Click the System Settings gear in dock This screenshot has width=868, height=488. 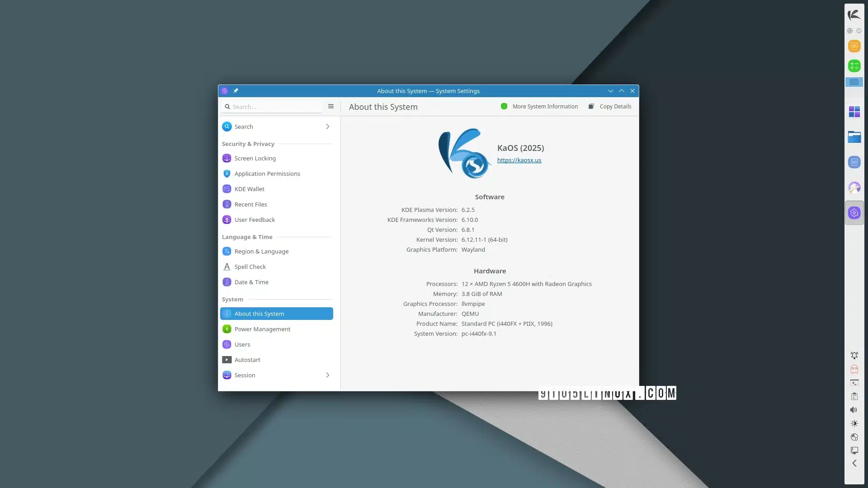[854, 213]
